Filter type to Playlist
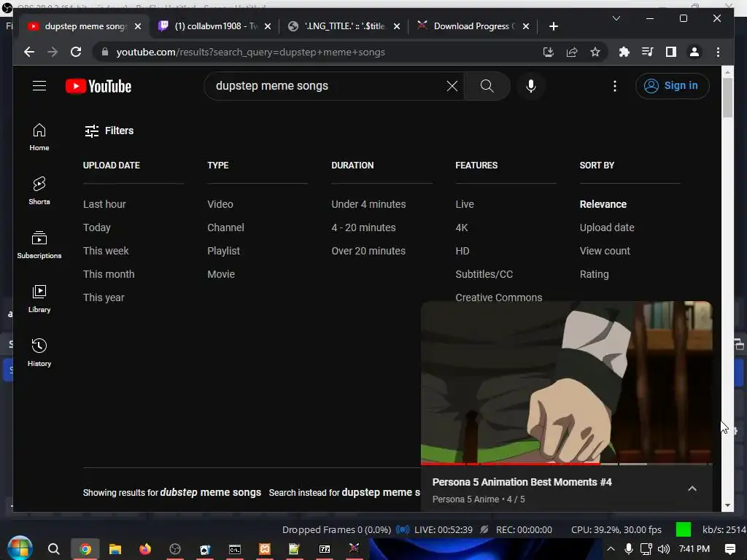Screen dimensions: 747x560 tap(223, 251)
